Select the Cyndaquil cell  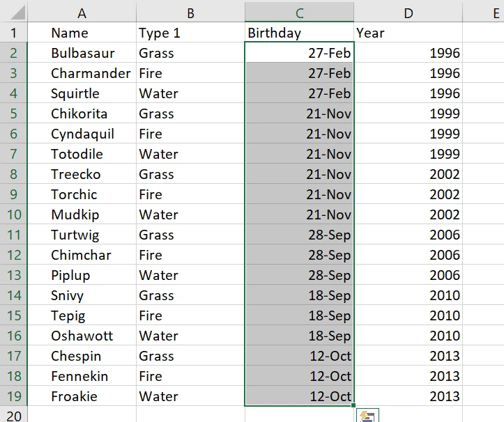pyautogui.click(x=82, y=134)
